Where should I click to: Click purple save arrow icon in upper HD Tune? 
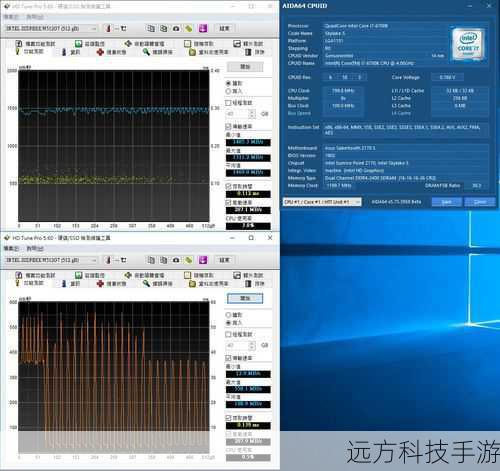click(203, 28)
